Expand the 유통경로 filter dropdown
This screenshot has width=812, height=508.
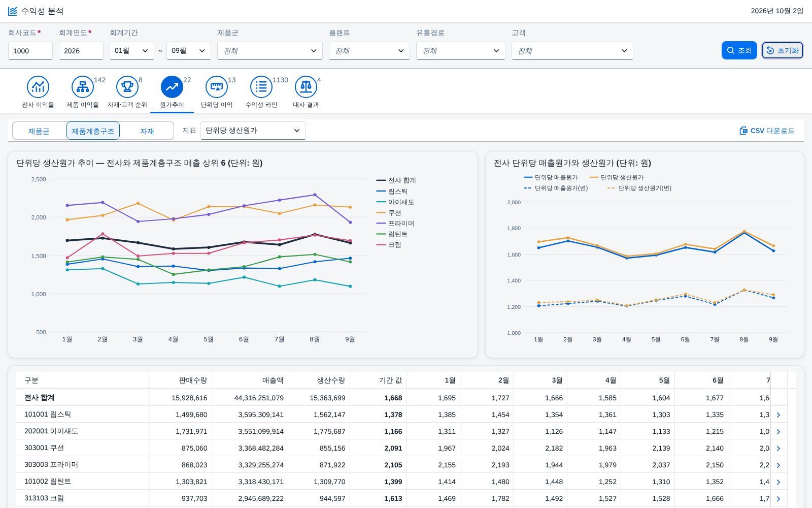coord(461,51)
